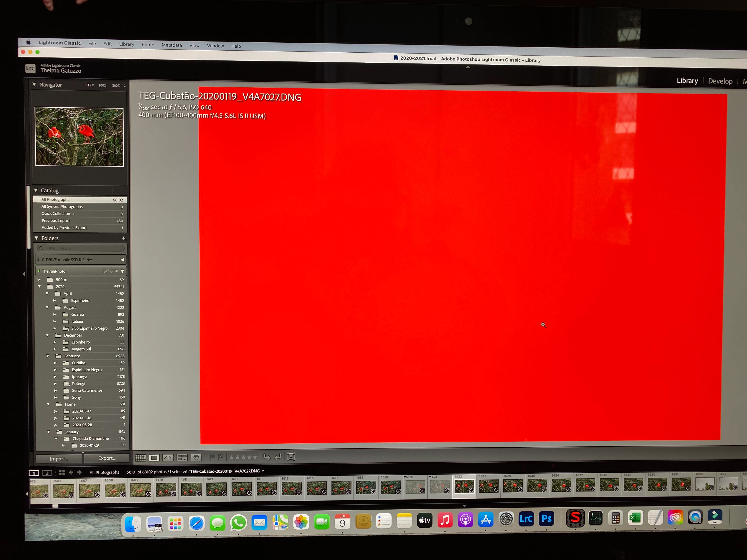The width and height of the screenshot is (747, 560).
Task: Open filmstrip source filename dropdown
Action: tap(263, 471)
